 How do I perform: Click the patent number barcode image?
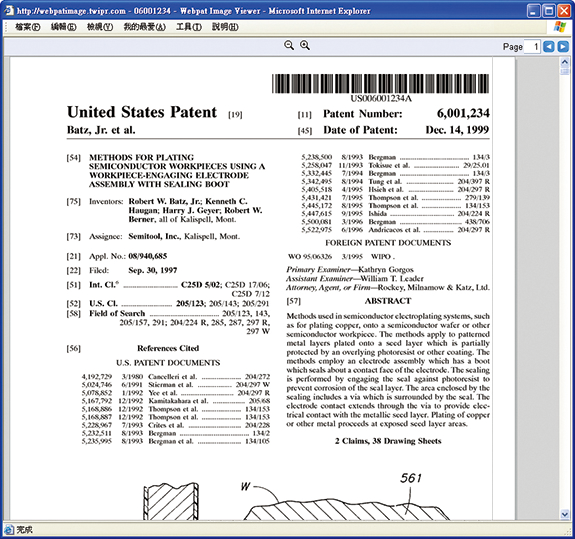(380, 84)
